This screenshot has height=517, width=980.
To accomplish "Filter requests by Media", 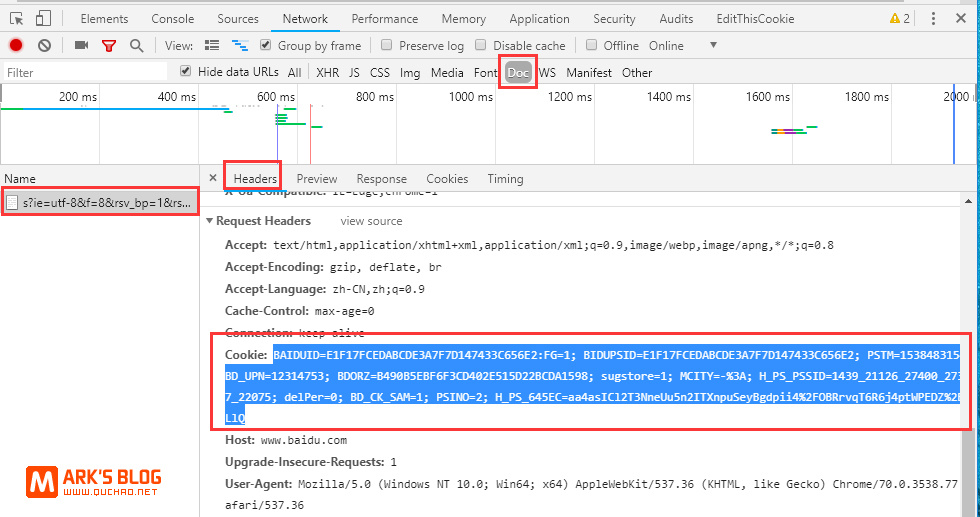I will coord(448,73).
